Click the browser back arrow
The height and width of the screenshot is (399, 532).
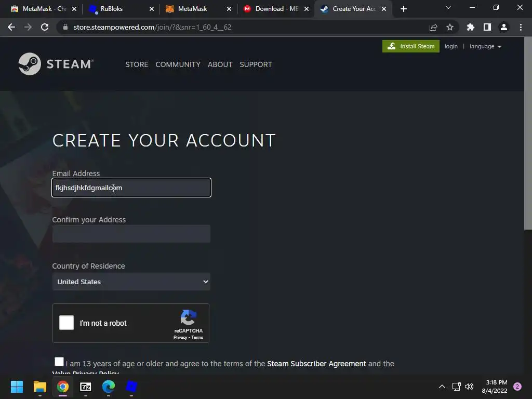pos(11,27)
